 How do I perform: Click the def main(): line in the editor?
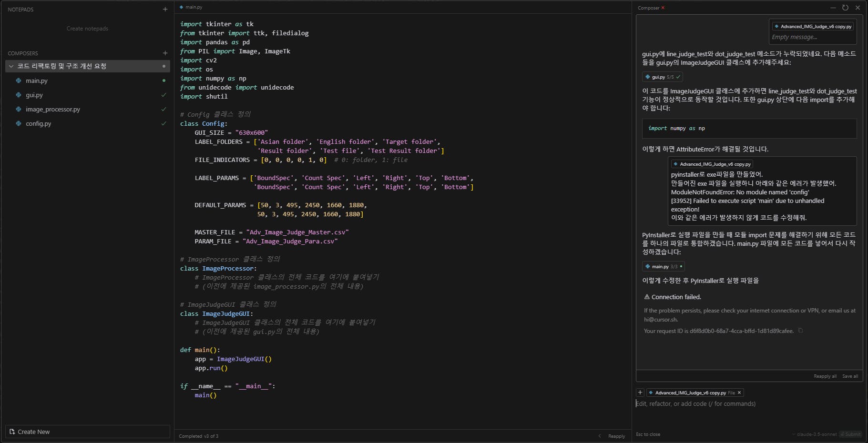pos(200,350)
